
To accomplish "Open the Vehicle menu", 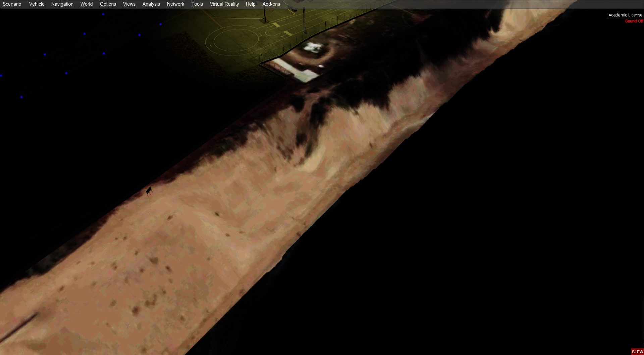I will [x=37, y=4].
